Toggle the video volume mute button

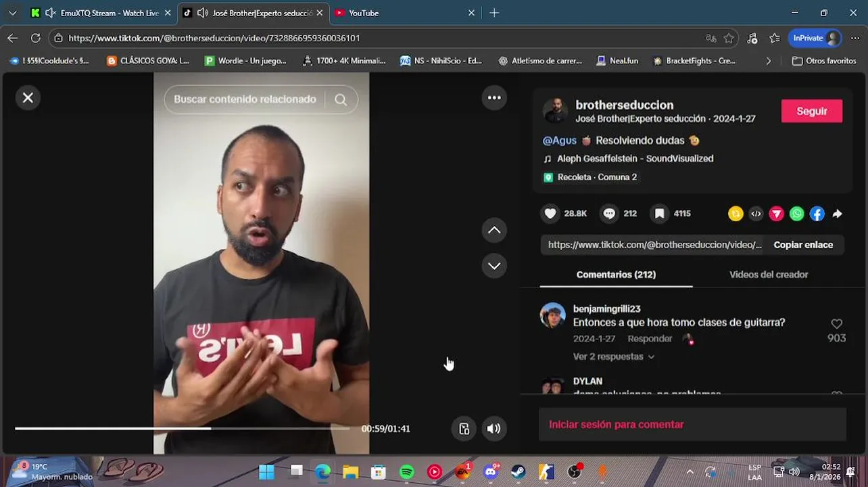pyautogui.click(x=494, y=428)
